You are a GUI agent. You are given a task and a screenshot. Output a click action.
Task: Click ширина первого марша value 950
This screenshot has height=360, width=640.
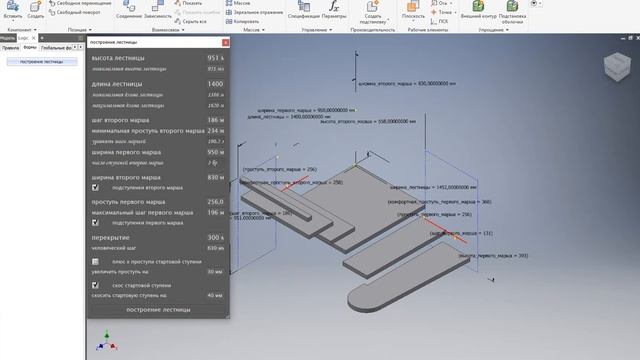tap(216, 152)
